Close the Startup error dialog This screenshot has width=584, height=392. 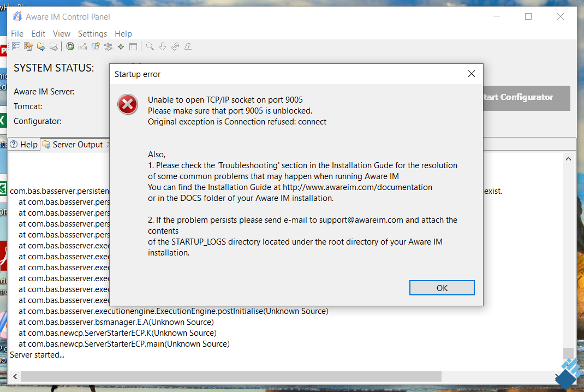[x=472, y=74]
